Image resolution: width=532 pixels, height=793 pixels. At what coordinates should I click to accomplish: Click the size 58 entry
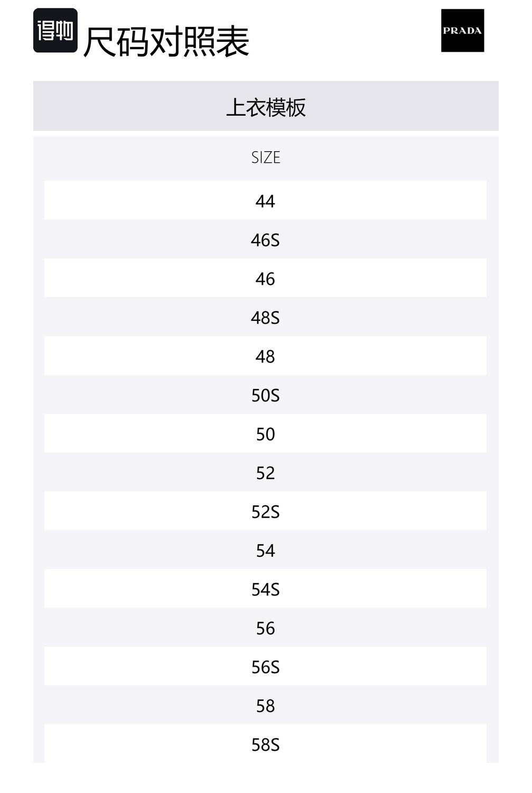point(265,706)
